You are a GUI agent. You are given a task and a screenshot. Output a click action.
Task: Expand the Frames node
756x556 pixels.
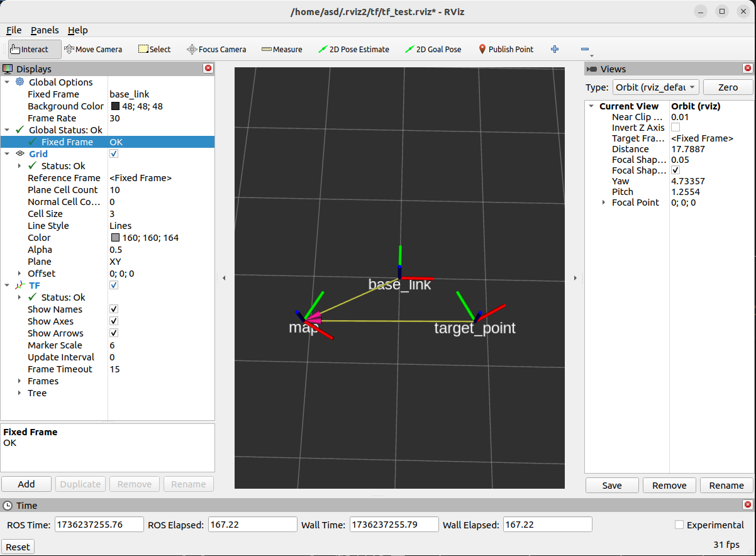[21, 381]
